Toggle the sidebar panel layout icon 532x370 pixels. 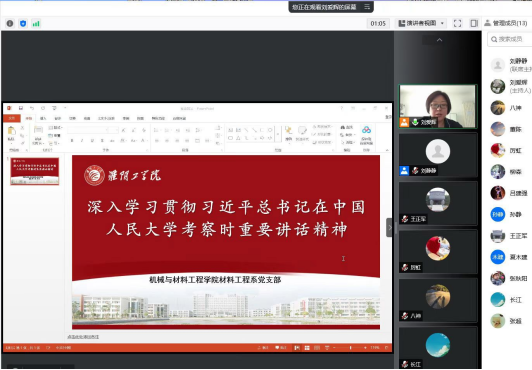coord(474,23)
